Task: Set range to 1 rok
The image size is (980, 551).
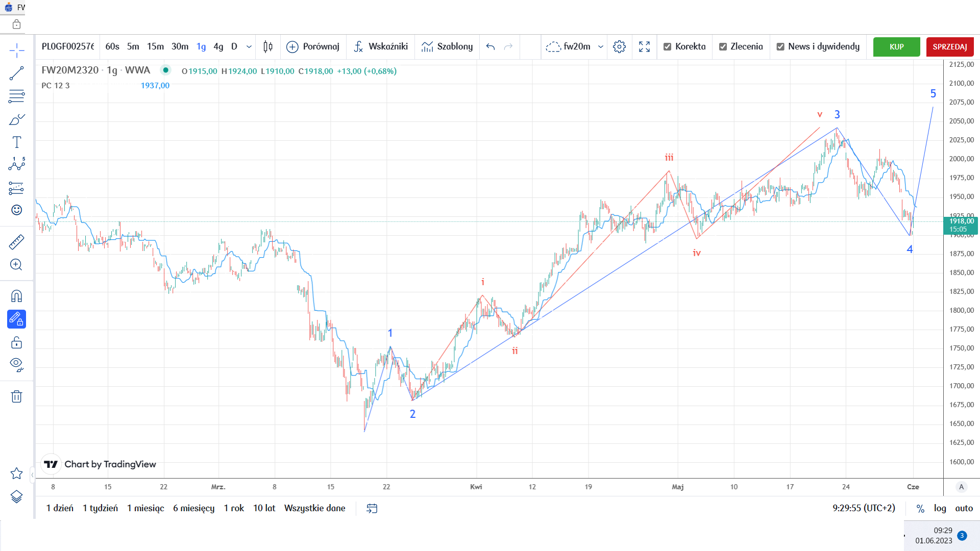Action: coord(234,508)
